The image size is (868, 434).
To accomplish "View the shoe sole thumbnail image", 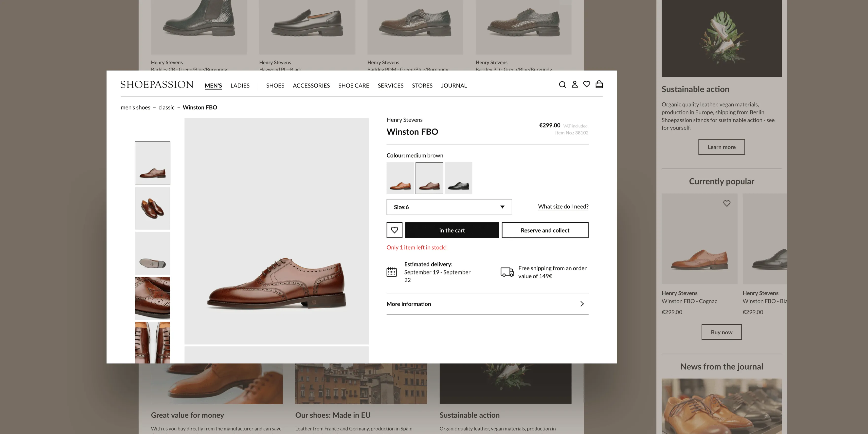I will [x=152, y=253].
